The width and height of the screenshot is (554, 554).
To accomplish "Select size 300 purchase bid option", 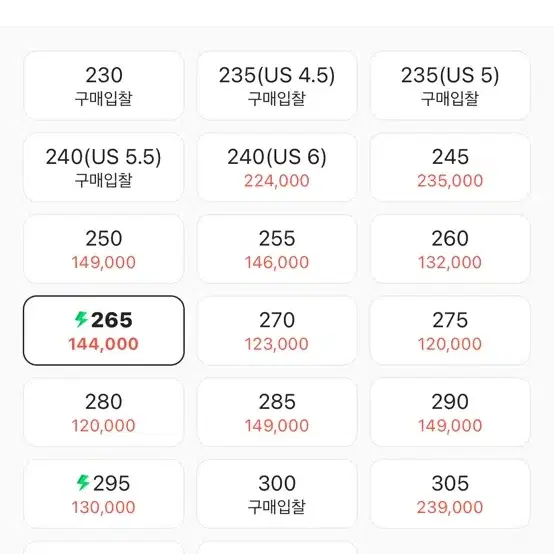I will (277, 494).
